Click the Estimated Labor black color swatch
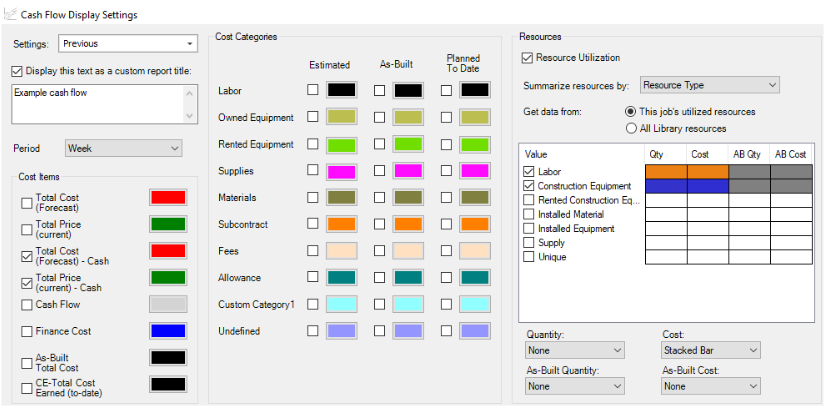This screenshot has width=829, height=409. (341, 91)
